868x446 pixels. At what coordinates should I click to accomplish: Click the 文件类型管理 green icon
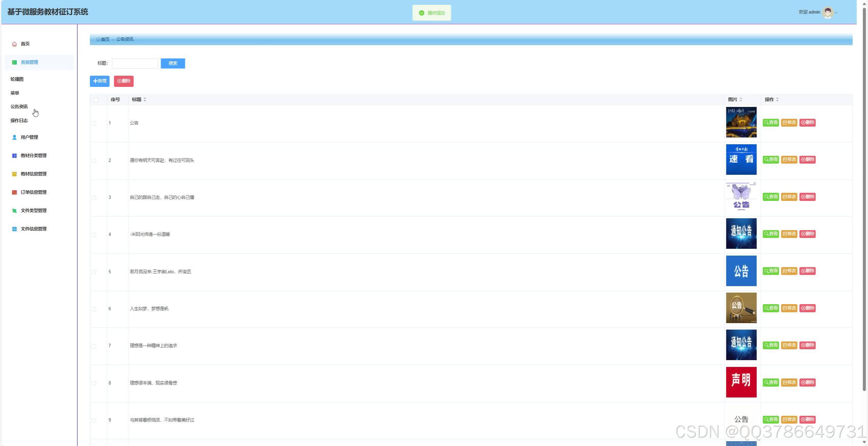point(14,211)
